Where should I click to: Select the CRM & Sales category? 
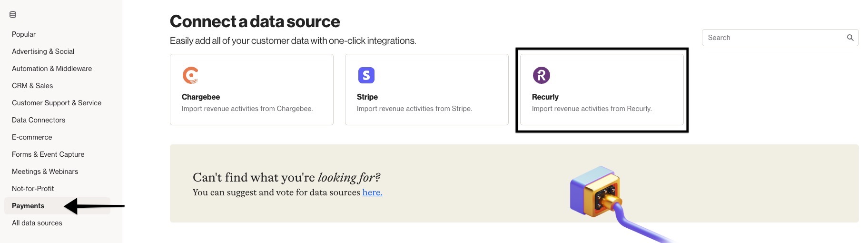[x=32, y=86]
